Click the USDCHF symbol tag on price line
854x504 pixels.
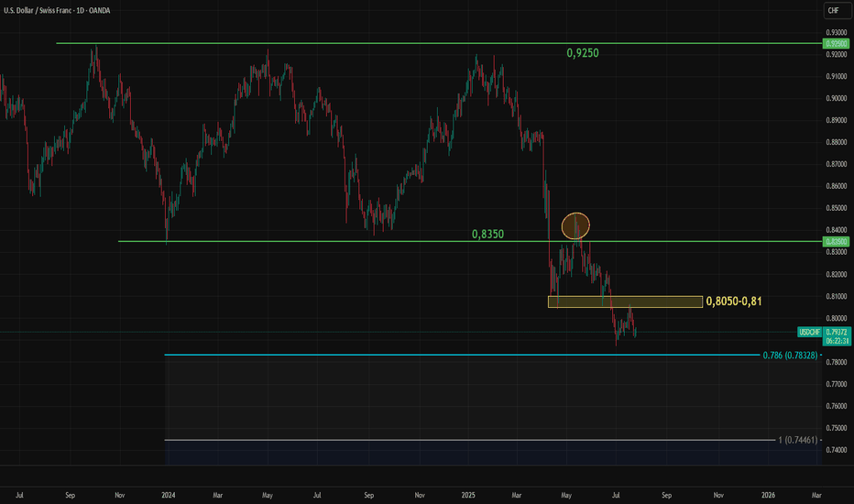[x=809, y=332]
